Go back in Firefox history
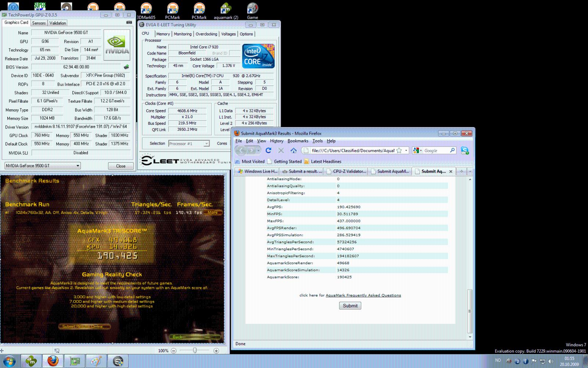The image size is (588, 368). point(241,150)
